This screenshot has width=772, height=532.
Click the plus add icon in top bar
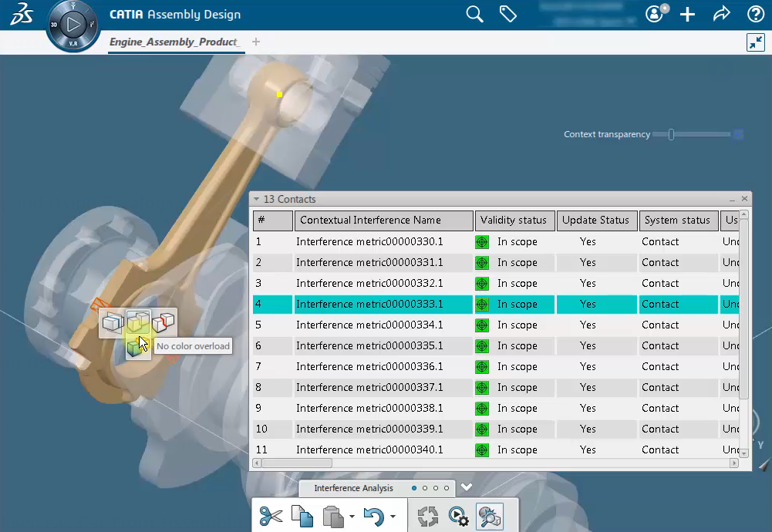tap(687, 15)
